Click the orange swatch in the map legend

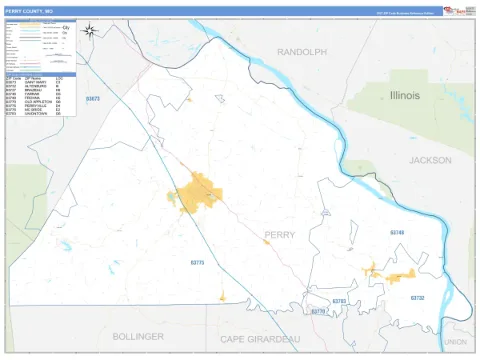[x=30, y=24]
